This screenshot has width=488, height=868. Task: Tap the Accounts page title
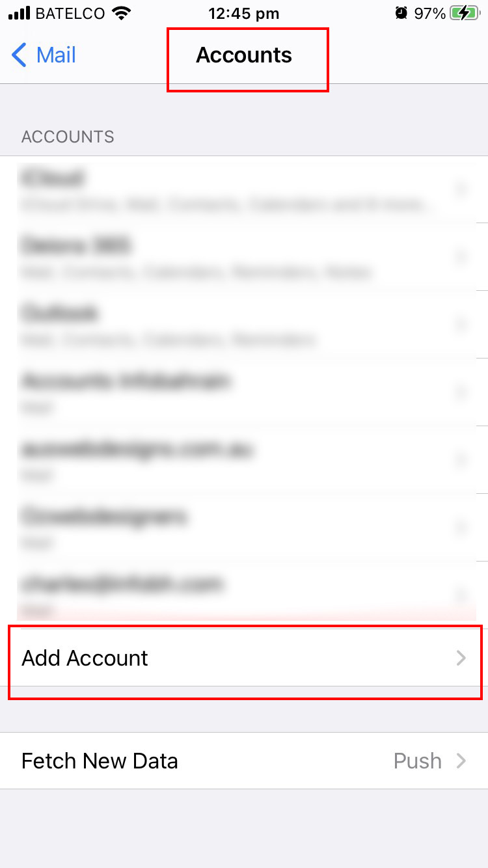(x=244, y=55)
